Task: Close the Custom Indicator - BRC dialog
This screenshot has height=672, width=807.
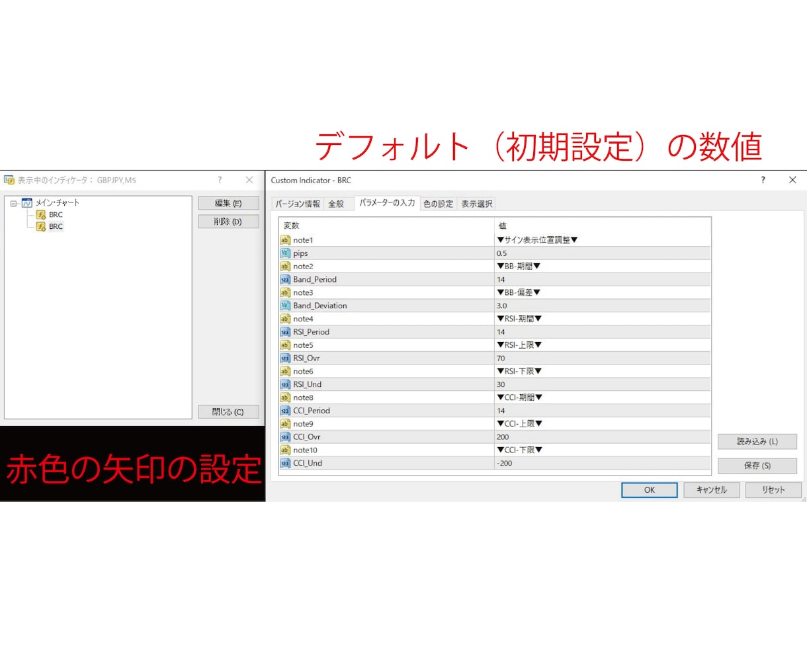Action: [792, 180]
